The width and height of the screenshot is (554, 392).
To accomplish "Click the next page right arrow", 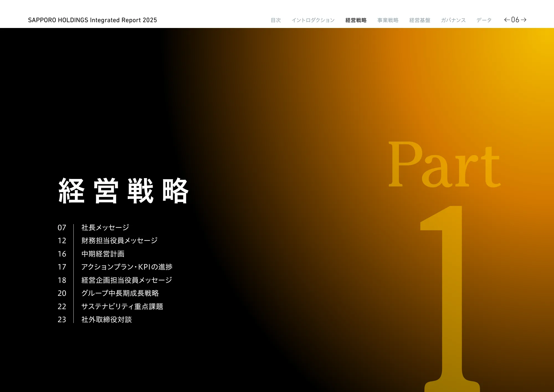I will (x=524, y=20).
